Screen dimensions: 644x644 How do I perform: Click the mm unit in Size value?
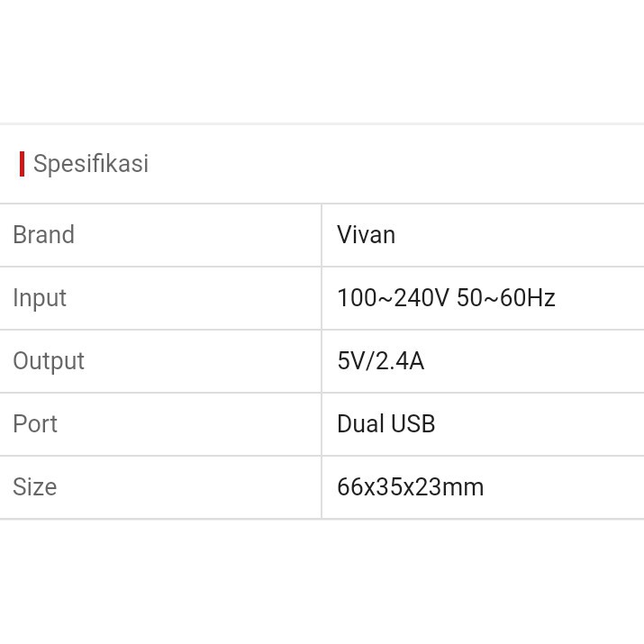[x=468, y=487]
